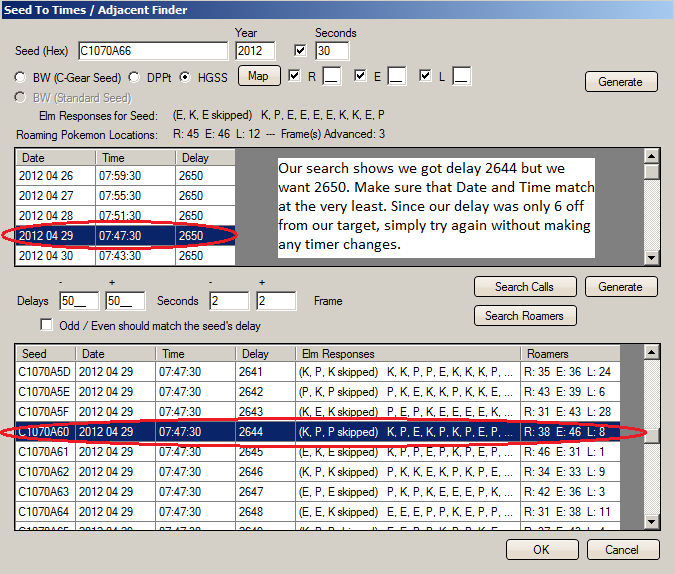
Task: Click the Search Roamers button
Action: 525,316
